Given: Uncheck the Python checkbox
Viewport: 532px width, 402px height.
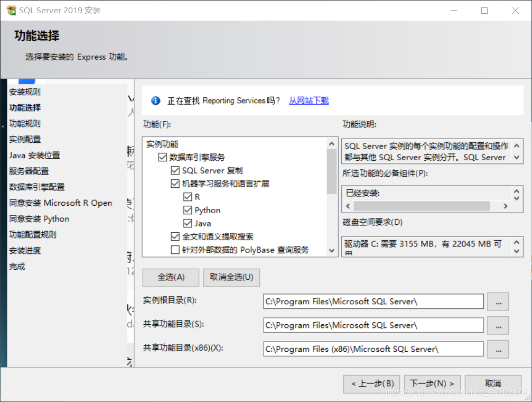Looking at the screenshot, I should click(x=188, y=210).
